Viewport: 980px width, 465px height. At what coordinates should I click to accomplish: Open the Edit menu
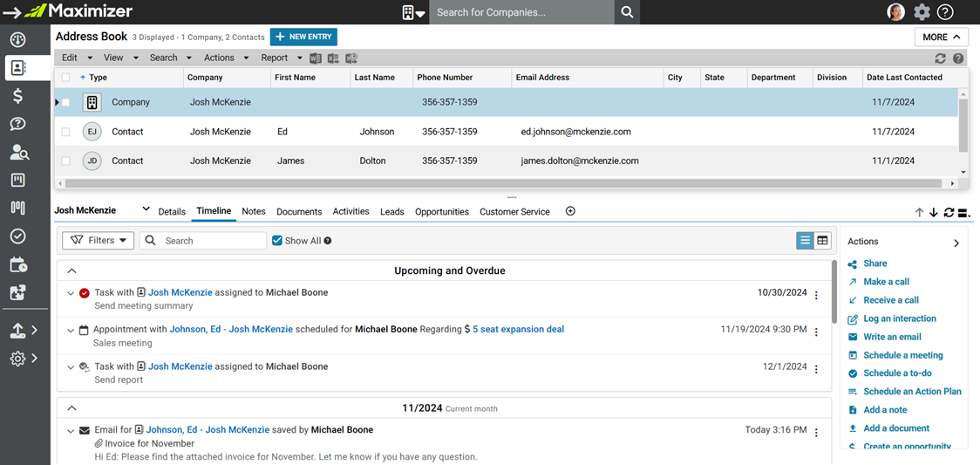77,58
